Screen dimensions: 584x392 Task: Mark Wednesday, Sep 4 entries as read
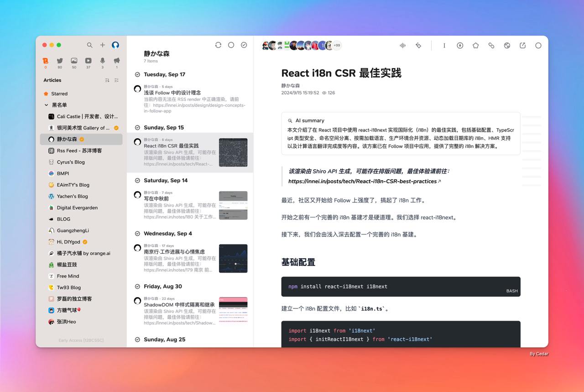coord(137,234)
